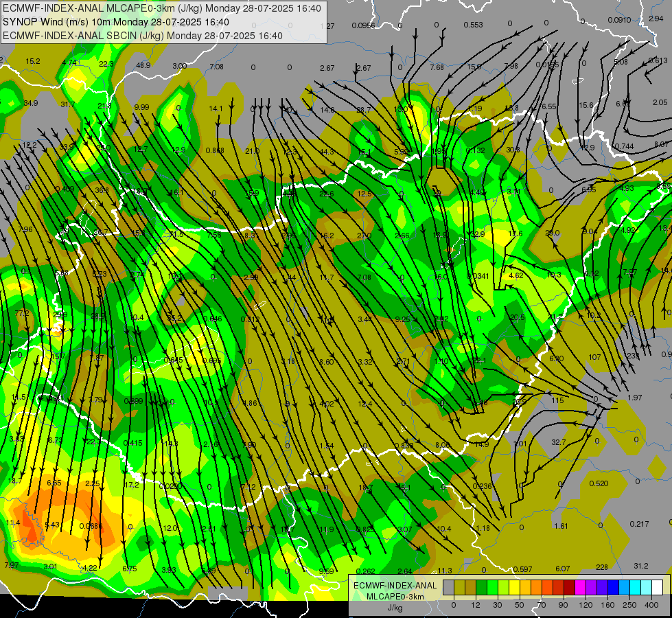Screen dimensions: 672x618
Task: Click the legend tick value 90
Action: click(564, 605)
